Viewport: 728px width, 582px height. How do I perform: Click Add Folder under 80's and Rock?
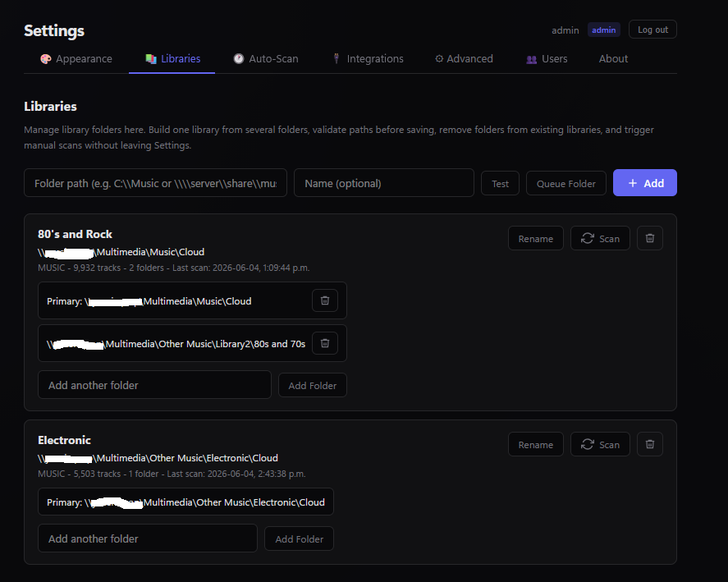tap(313, 385)
